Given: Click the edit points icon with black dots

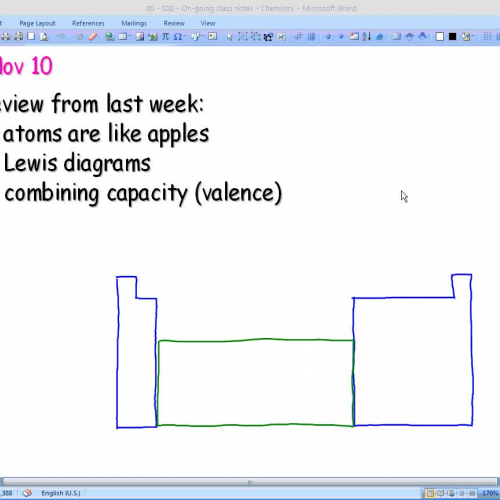Looking at the screenshot, I should (x=268, y=37).
